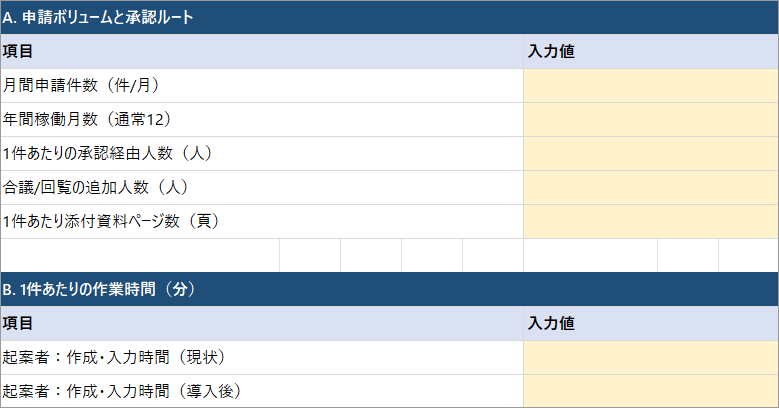Click the 入力値 header under section A
Screen dimensions: 779x408
click(x=550, y=52)
